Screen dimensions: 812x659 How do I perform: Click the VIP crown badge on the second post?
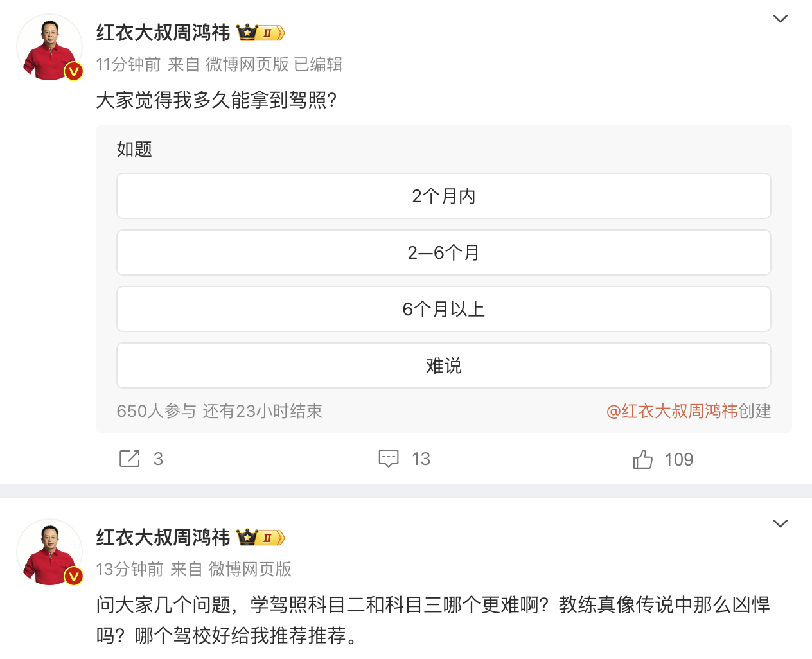(x=260, y=537)
